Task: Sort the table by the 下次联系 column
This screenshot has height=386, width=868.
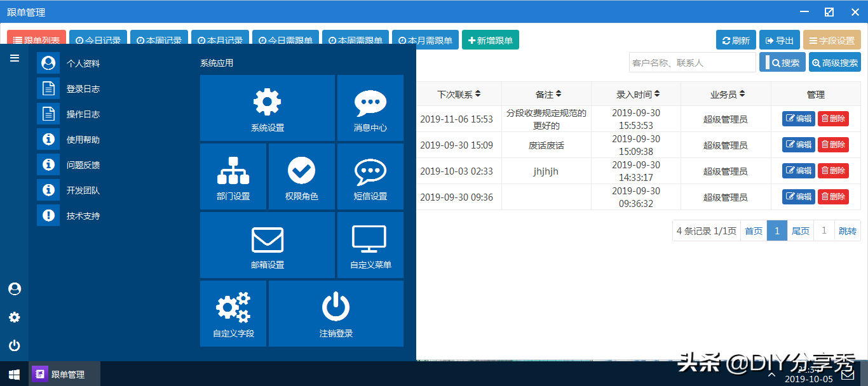Action: [459, 94]
